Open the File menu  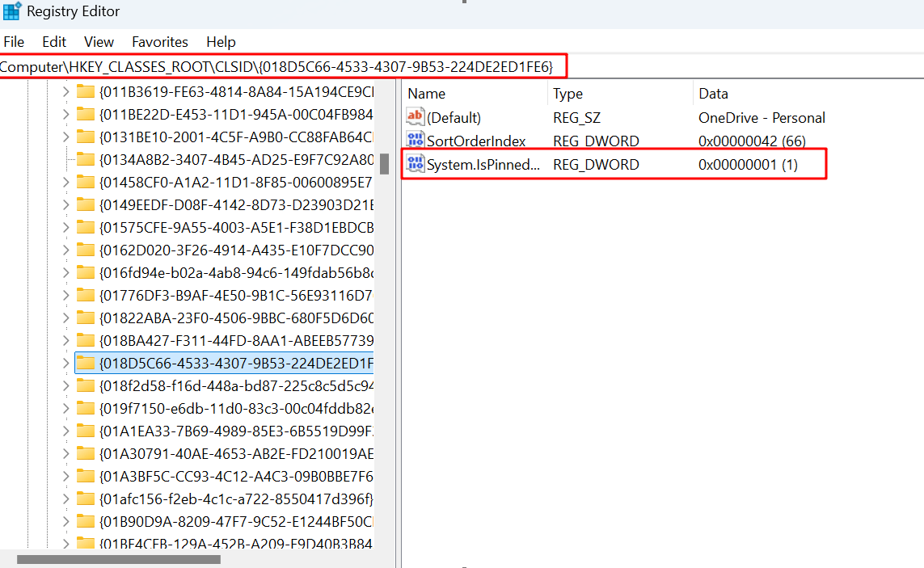coord(14,42)
